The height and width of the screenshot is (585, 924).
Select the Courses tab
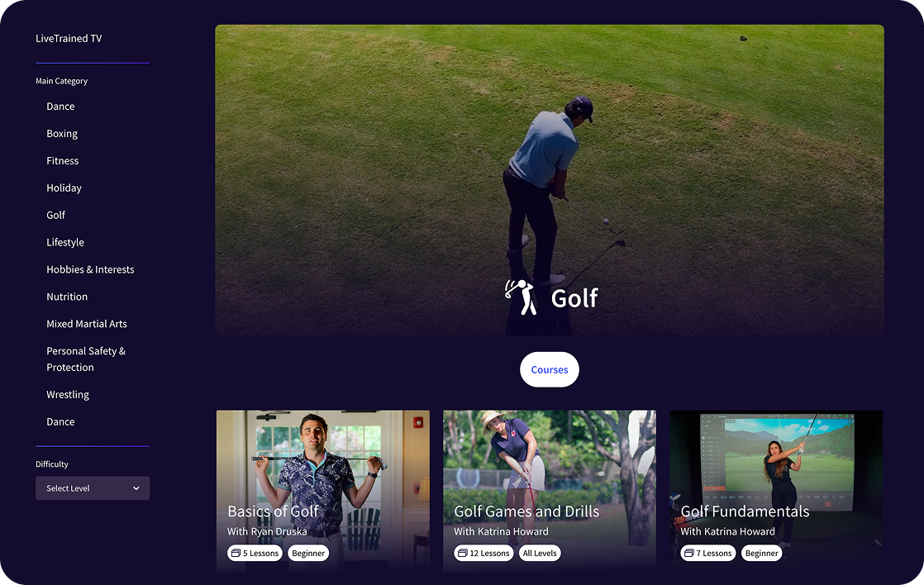[550, 369]
